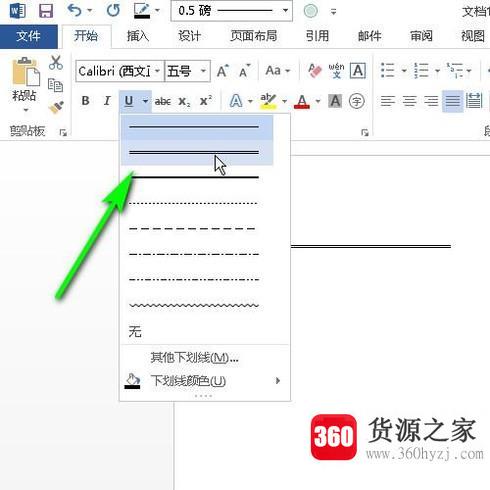Click the wén phonetic guide icon
This screenshot has height=490, width=490.
point(336,71)
